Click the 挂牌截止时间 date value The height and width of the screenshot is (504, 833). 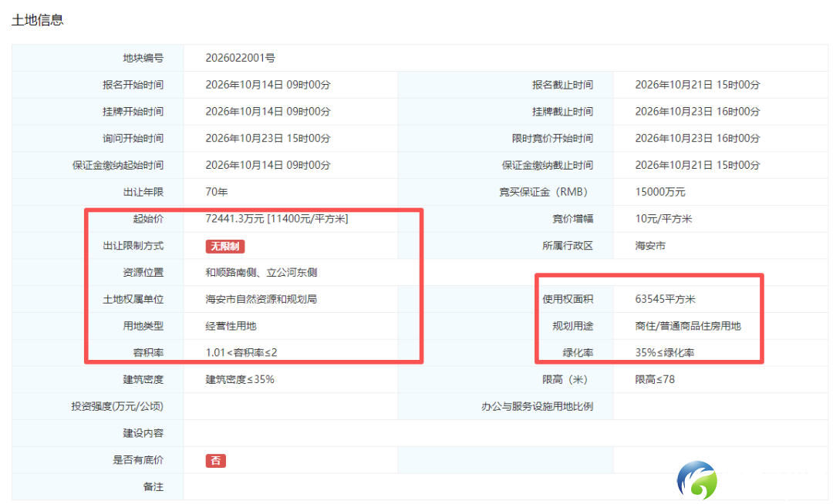click(x=697, y=112)
